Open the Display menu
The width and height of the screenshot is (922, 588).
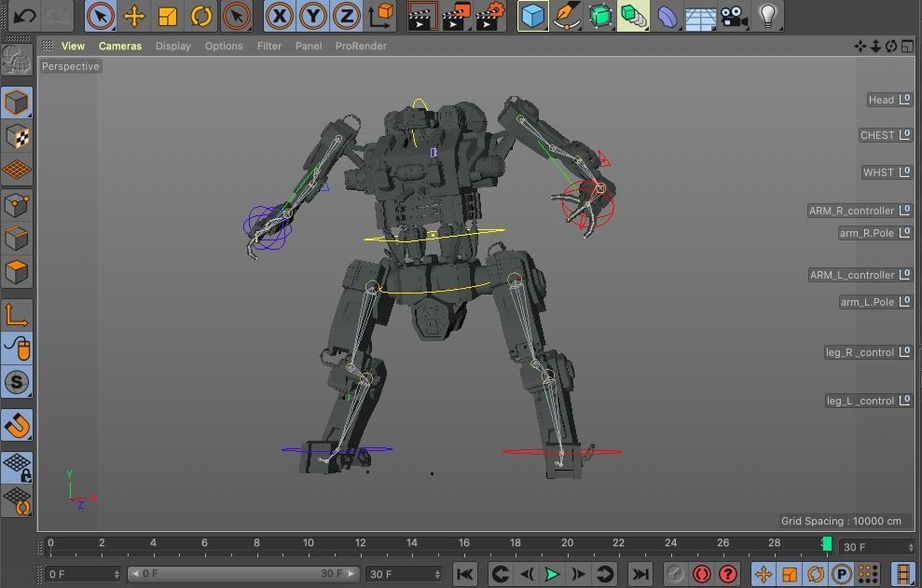pyautogui.click(x=172, y=46)
